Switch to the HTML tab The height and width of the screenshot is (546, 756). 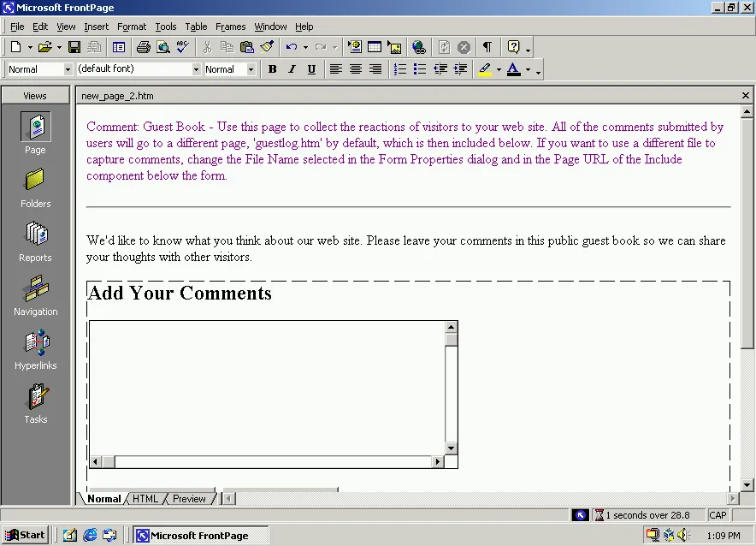[x=145, y=498]
